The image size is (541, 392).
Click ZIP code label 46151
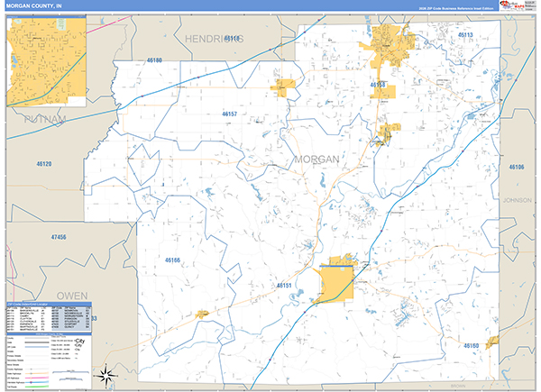(x=284, y=286)
